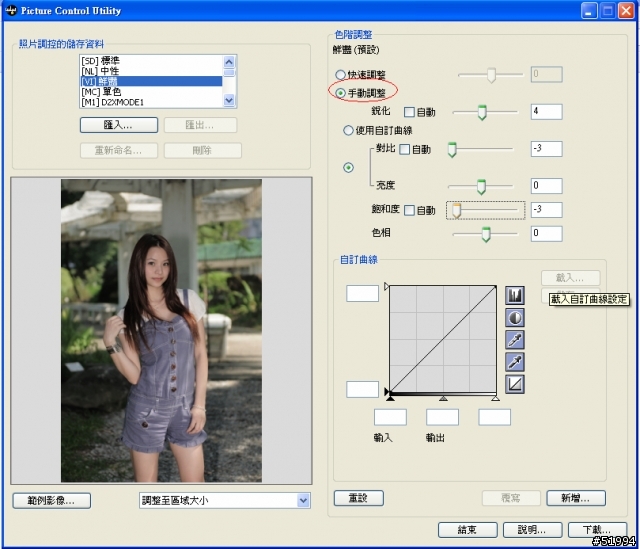Click the 快速調整 slider thumb

[x=491, y=75]
